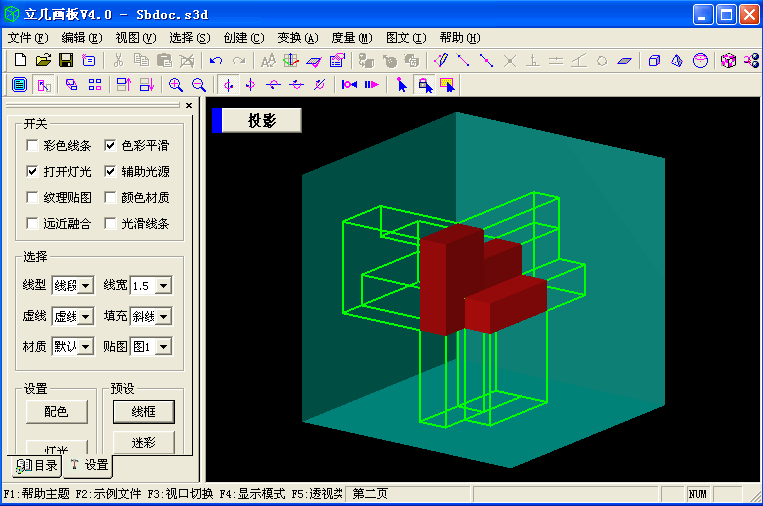Screen dimensions: 763x506
Task: Click the checkered cube icon
Action: 728,60
